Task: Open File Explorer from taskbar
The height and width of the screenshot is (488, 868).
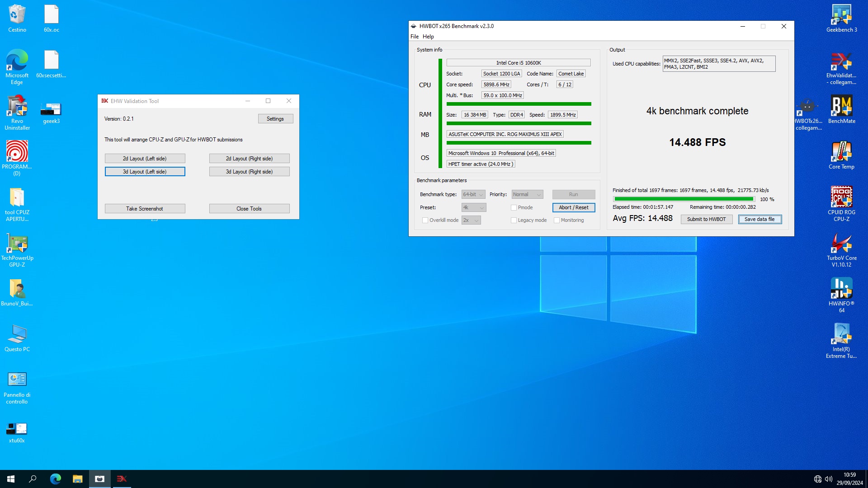Action: click(77, 479)
